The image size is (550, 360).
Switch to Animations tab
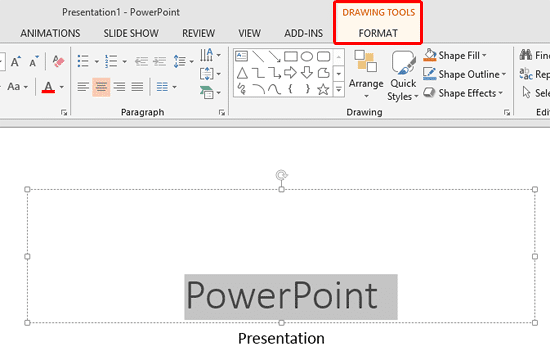tap(50, 33)
